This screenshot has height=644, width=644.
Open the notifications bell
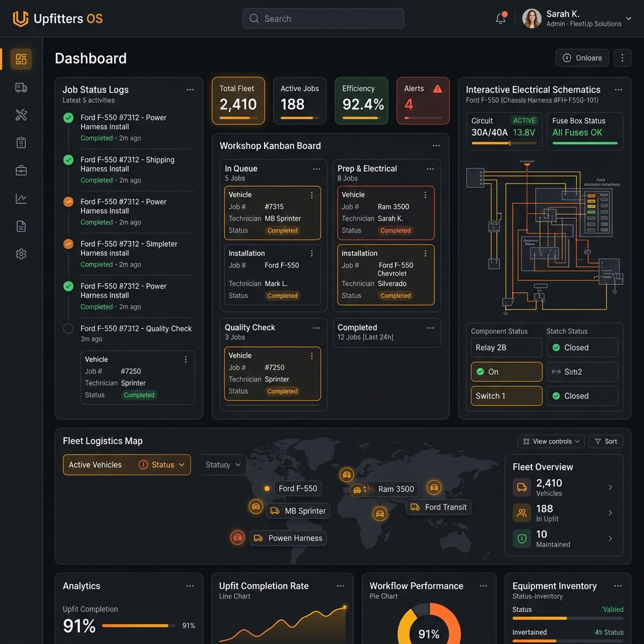coord(501,18)
